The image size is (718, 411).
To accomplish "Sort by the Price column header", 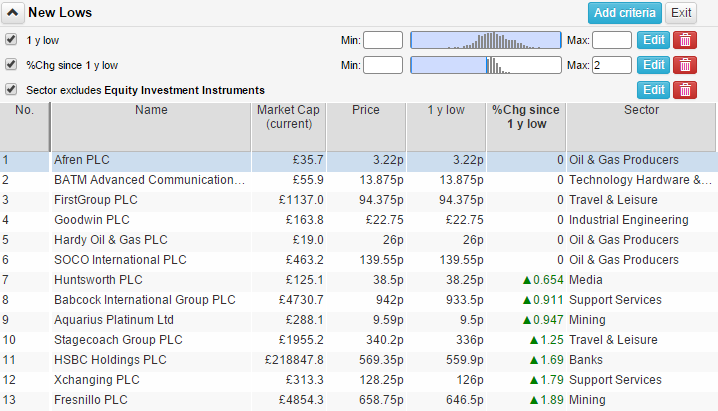I will [x=366, y=127].
